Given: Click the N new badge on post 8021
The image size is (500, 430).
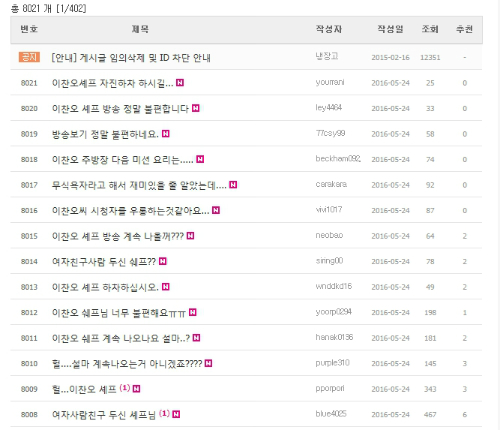Looking at the screenshot, I should [x=180, y=83].
